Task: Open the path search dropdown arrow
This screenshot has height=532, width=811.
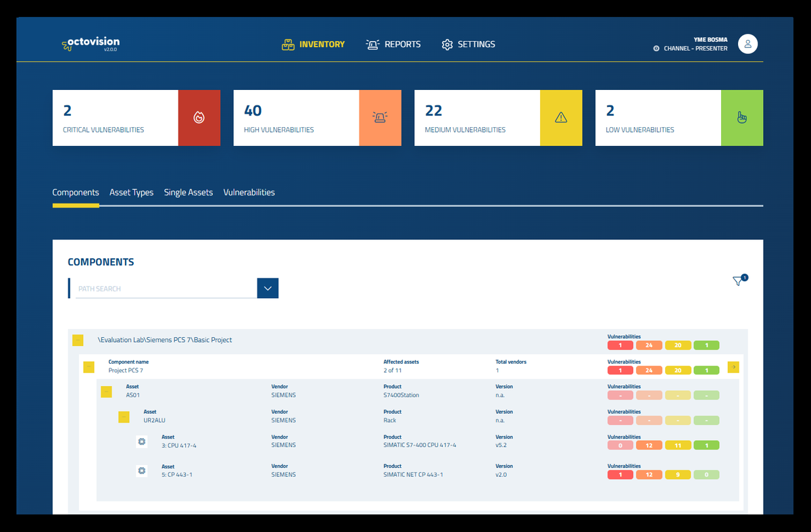Action: click(x=268, y=288)
